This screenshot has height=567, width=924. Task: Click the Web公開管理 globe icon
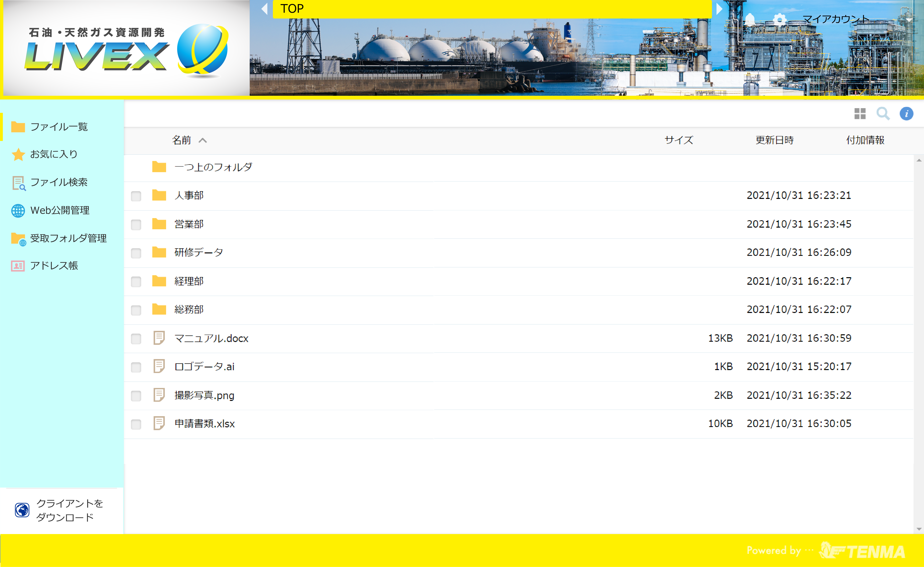pyautogui.click(x=18, y=211)
